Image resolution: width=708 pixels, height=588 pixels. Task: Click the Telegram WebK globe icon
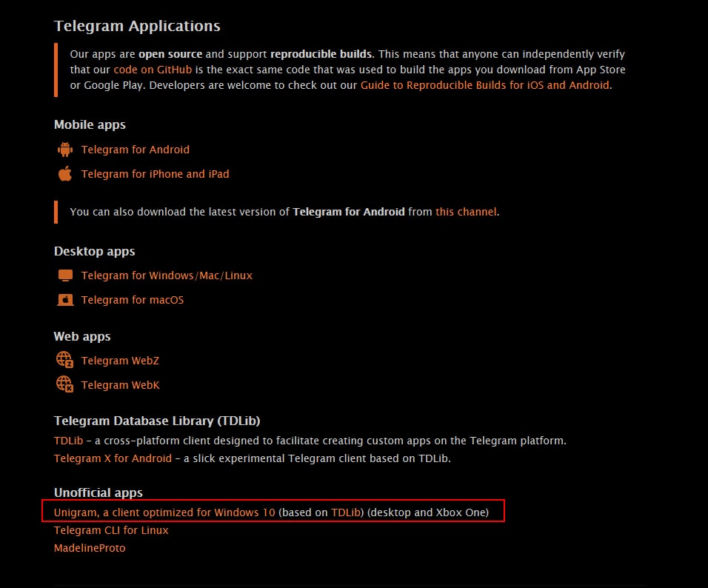[64, 384]
